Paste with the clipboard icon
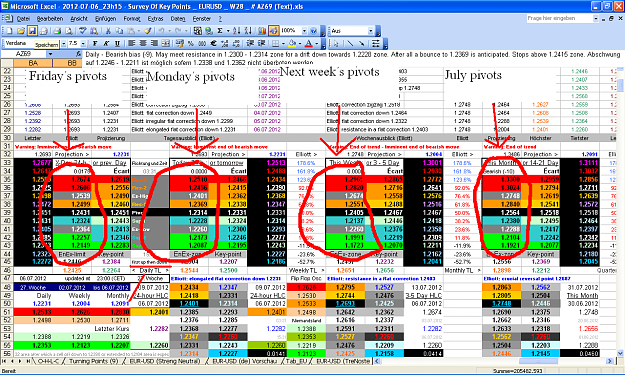This screenshot has height=375, width=625. pos(130,31)
